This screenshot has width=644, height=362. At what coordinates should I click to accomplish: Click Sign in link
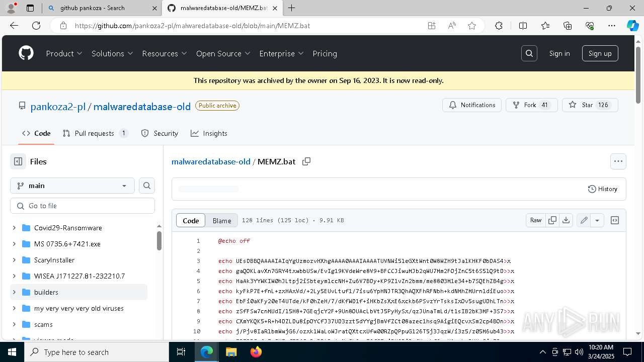coord(559,53)
